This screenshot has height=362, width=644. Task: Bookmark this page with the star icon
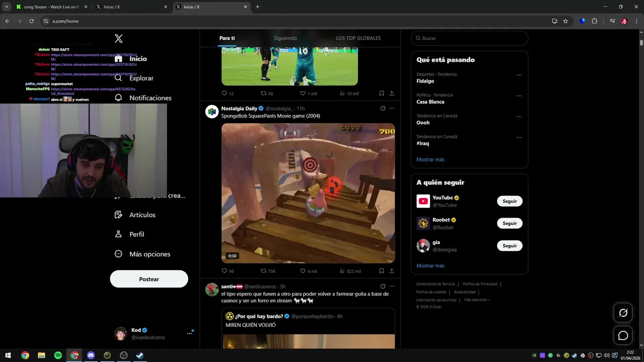566,21
